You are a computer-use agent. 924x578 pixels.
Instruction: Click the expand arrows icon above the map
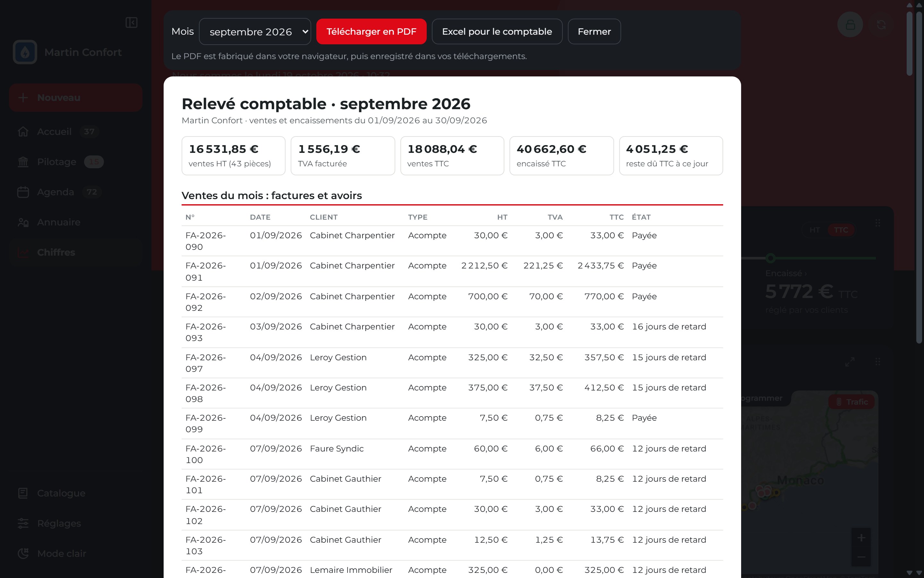click(850, 362)
